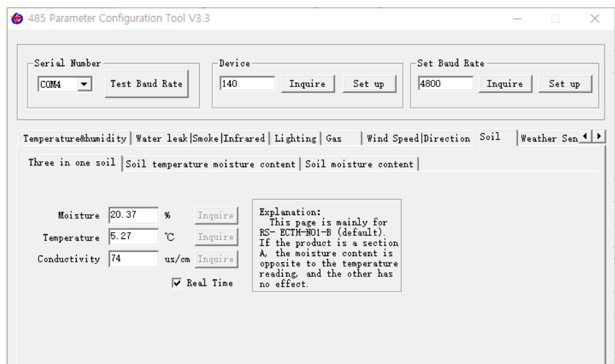
Task: Go to the Gas tab
Action: pos(342,138)
